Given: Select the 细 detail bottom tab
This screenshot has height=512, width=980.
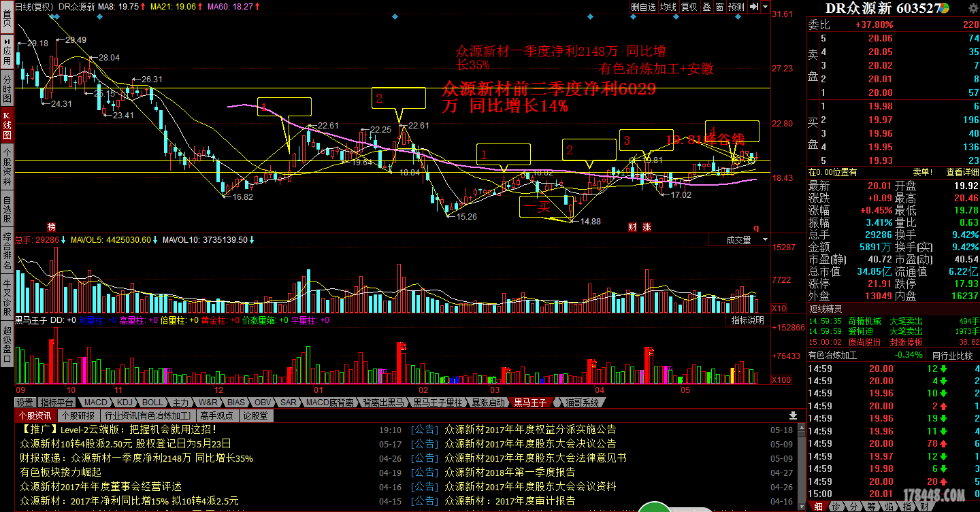Looking at the screenshot, I should click(x=817, y=507).
